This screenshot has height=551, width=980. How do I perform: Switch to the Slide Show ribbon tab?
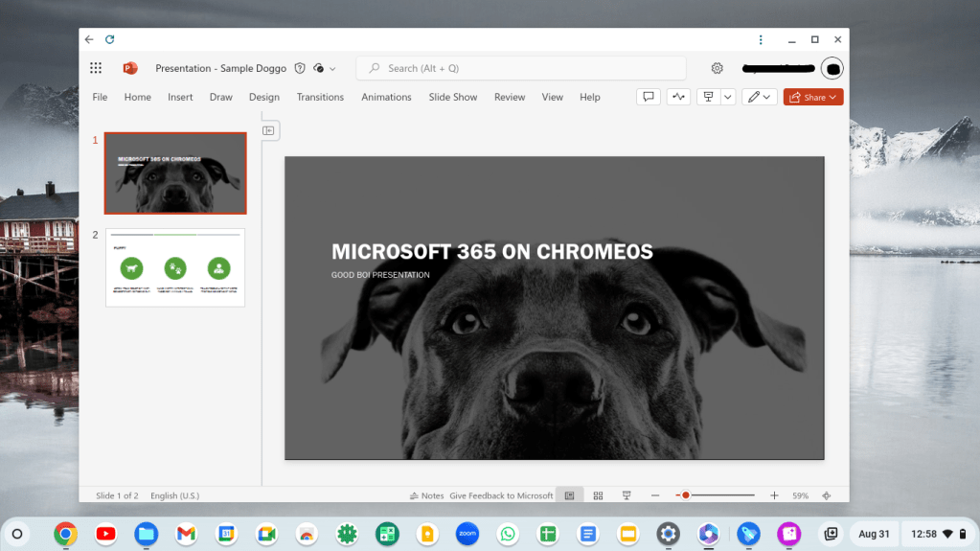452,97
